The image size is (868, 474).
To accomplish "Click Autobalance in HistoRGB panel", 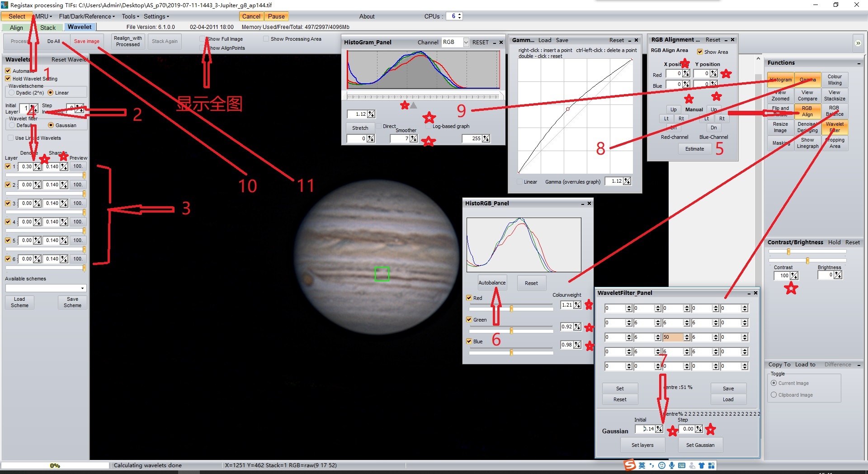I will pos(492,283).
